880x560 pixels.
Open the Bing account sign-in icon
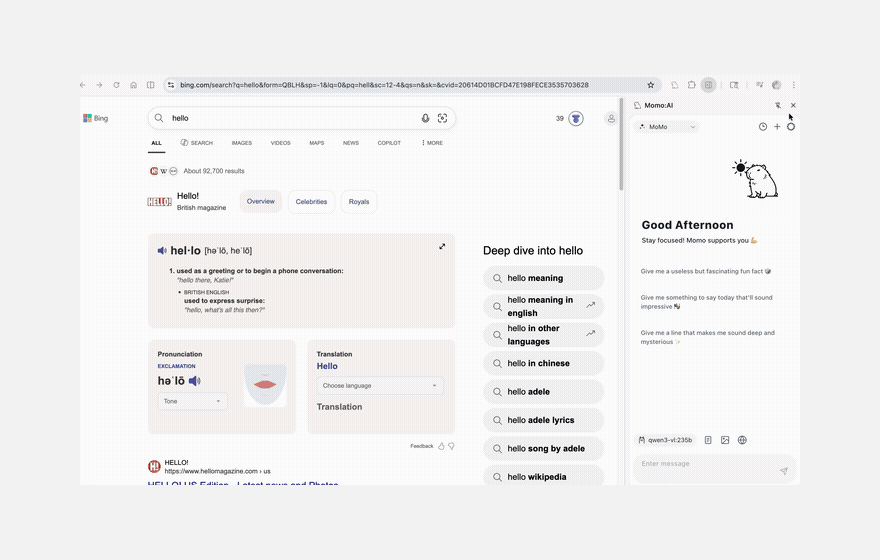coord(611,118)
